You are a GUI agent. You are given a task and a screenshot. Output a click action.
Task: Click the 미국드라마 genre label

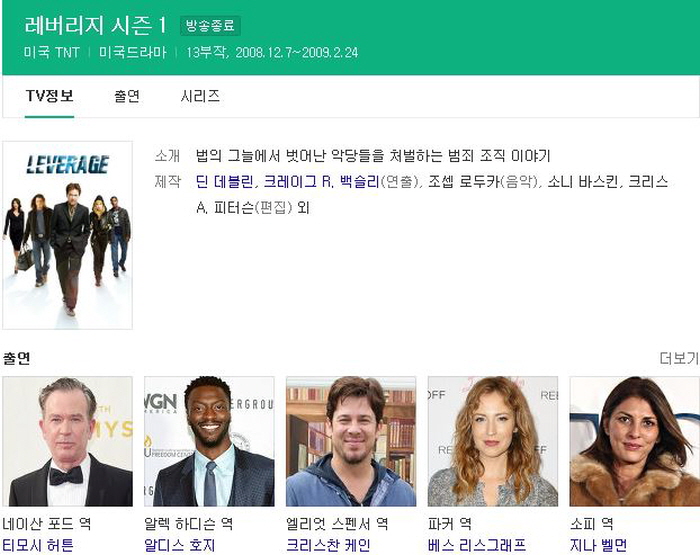point(133,53)
